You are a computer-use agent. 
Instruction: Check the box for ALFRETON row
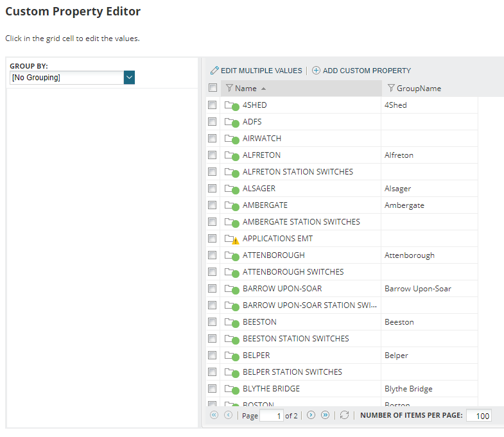click(x=212, y=155)
